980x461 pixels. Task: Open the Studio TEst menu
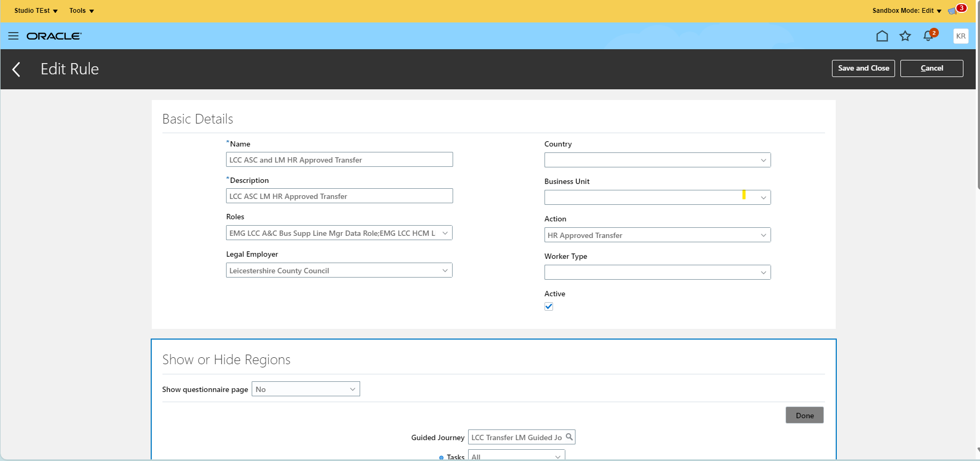(36, 11)
